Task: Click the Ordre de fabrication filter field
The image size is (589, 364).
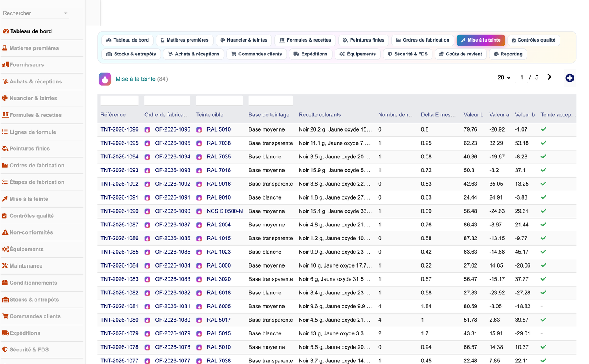Action: [x=167, y=101]
